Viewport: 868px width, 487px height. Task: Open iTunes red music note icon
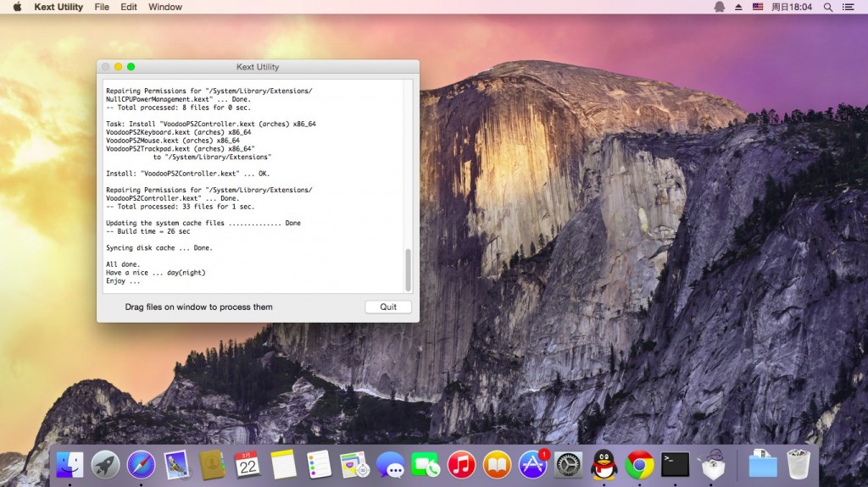pyautogui.click(x=461, y=465)
